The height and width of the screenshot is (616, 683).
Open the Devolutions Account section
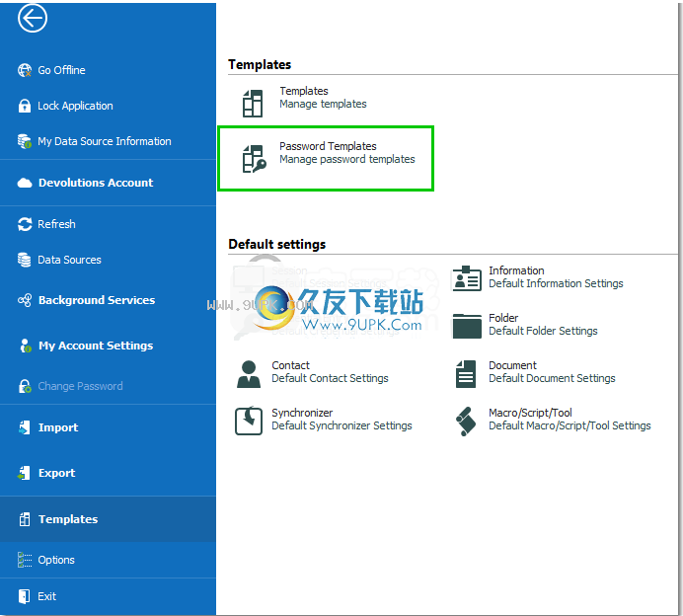point(108,183)
